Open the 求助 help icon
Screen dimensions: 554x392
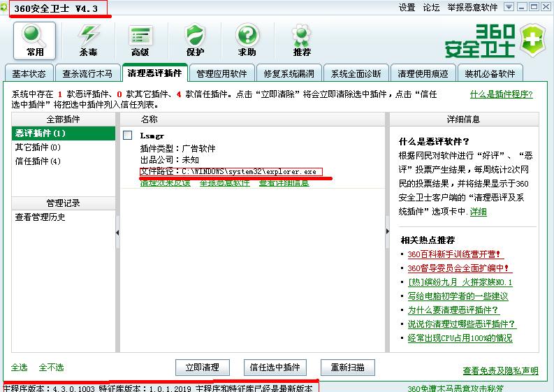point(247,41)
